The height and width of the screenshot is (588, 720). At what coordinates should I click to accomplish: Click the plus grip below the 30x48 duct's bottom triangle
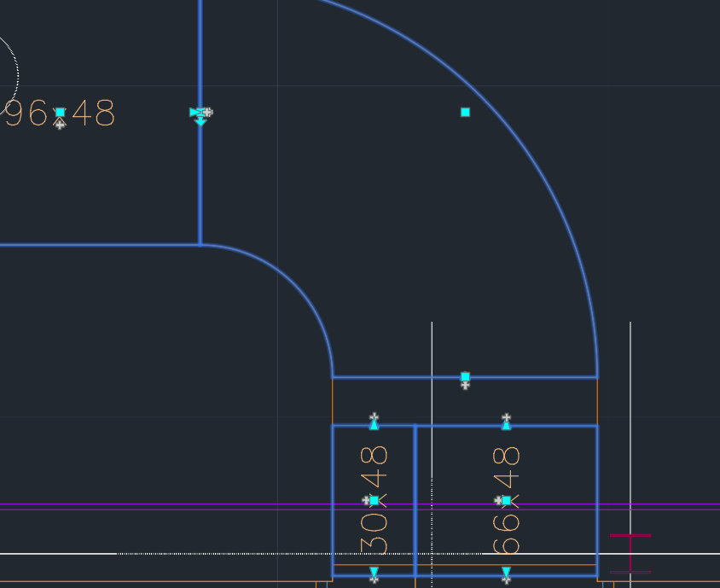click(375, 579)
